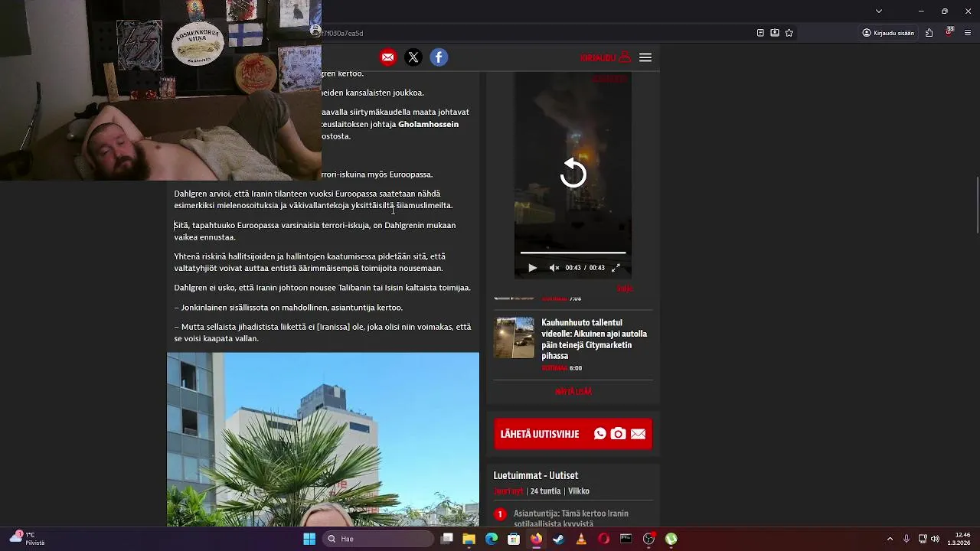Image resolution: width=980 pixels, height=551 pixels.
Task: Open thumbnail of Citymarket car video story
Action: coord(514,337)
